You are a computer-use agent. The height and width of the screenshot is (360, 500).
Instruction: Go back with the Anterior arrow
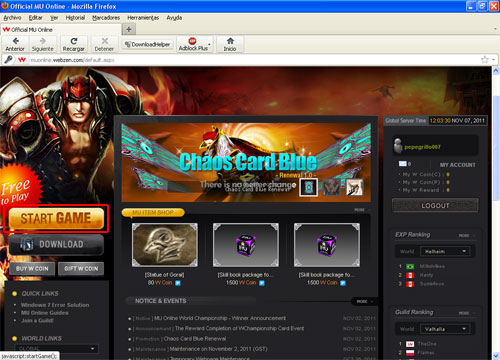click(15, 44)
